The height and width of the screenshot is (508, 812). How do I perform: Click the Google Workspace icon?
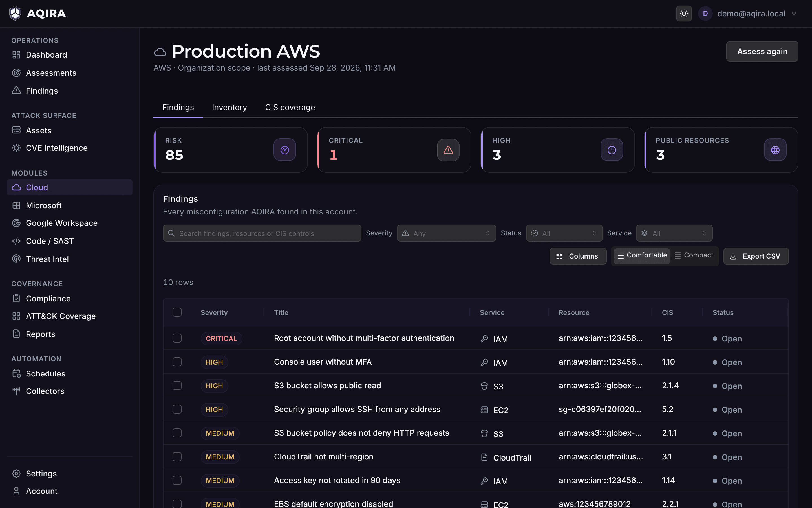pyautogui.click(x=16, y=223)
